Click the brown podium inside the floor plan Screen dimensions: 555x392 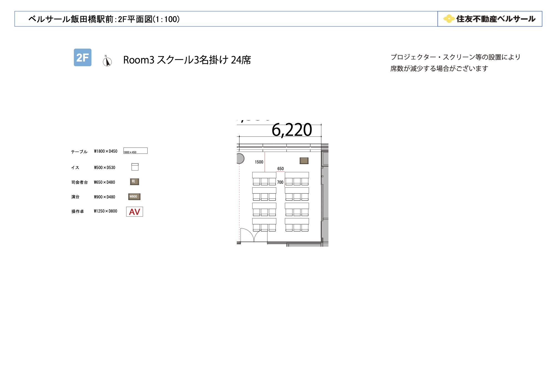click(304, 161)
